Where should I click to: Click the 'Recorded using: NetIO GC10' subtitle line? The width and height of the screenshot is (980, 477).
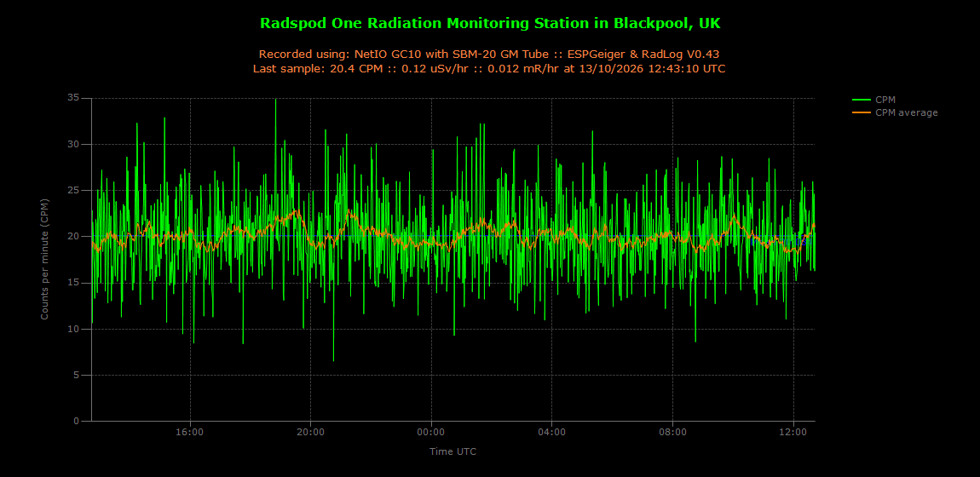coord(490,55)
